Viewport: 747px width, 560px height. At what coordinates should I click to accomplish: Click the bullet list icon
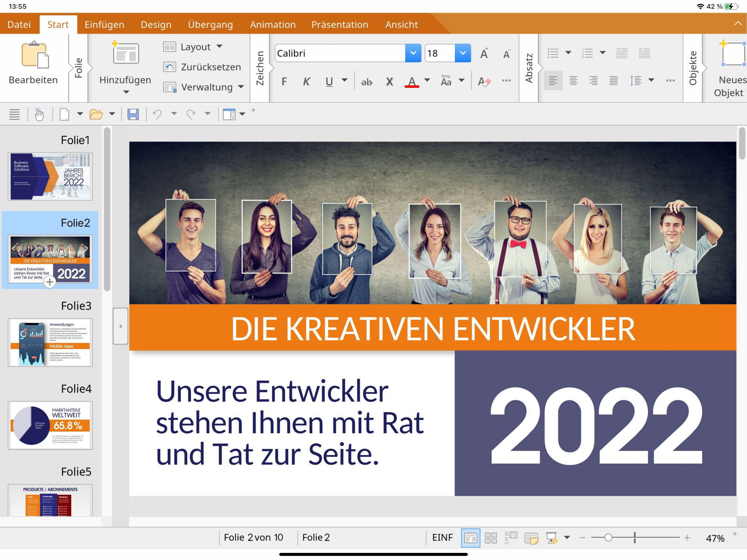pos(553,53)
